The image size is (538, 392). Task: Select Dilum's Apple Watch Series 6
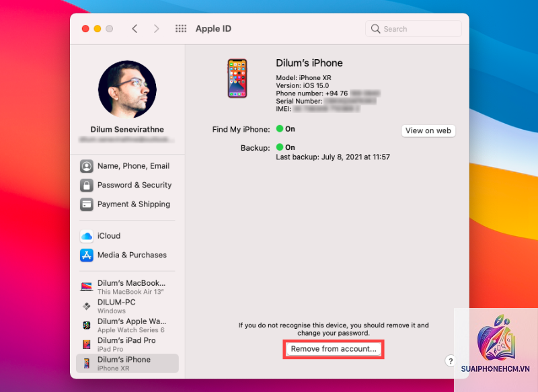tap(127, 325)
